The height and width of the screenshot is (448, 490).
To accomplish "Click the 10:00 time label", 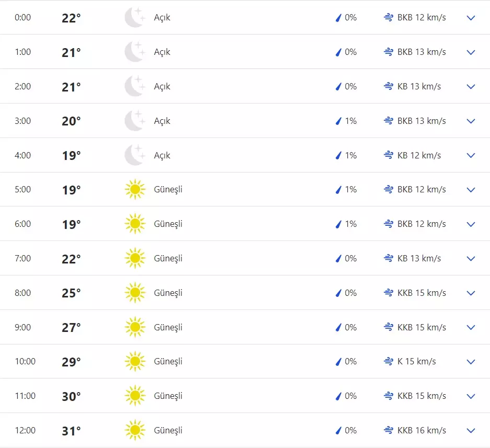I will [x=25, y=361].
